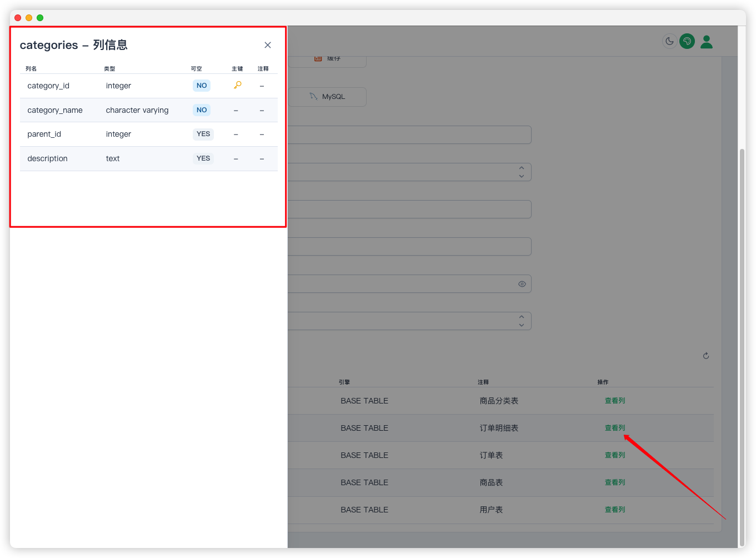Click the refresh icon above the table list
Viewport: 756px width, 558px height.
click(706, 356)
